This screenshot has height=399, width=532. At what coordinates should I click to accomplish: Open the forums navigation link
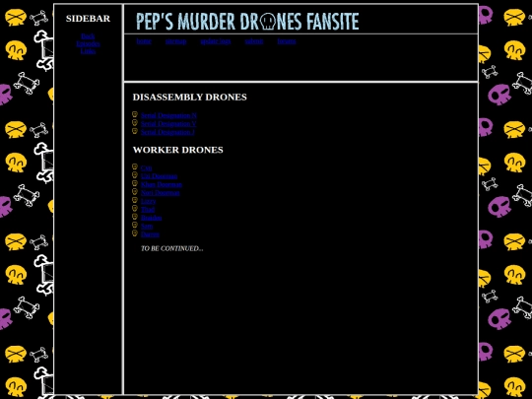click(287, 41)
